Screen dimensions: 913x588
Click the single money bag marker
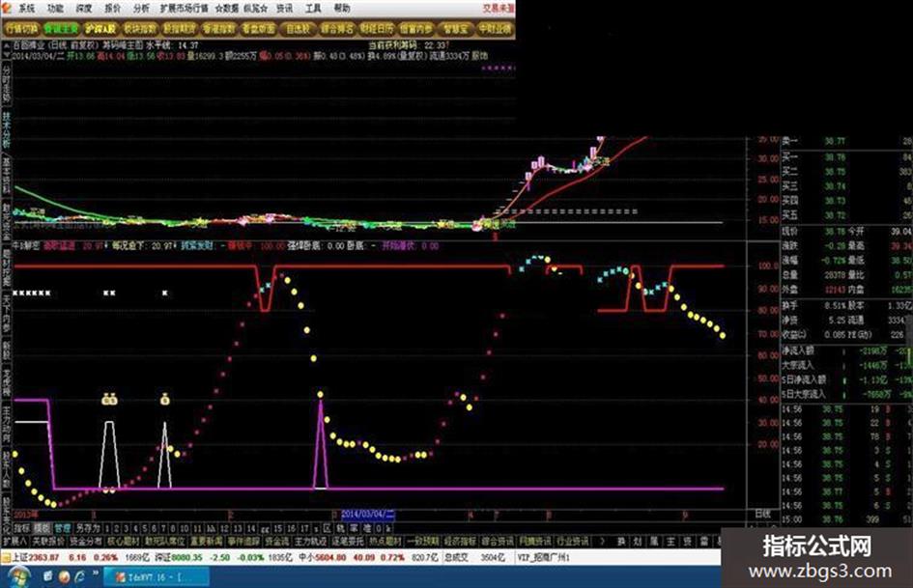click(x=165, y=400)
